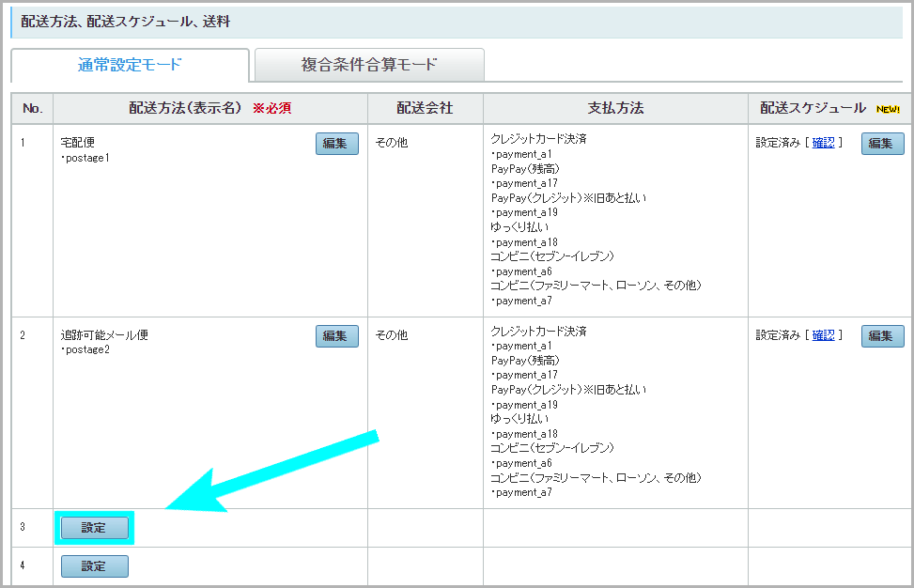Click PayPay（クレジット）※旧あと払い in row 1
914x588 pixels.
(568, 197)
